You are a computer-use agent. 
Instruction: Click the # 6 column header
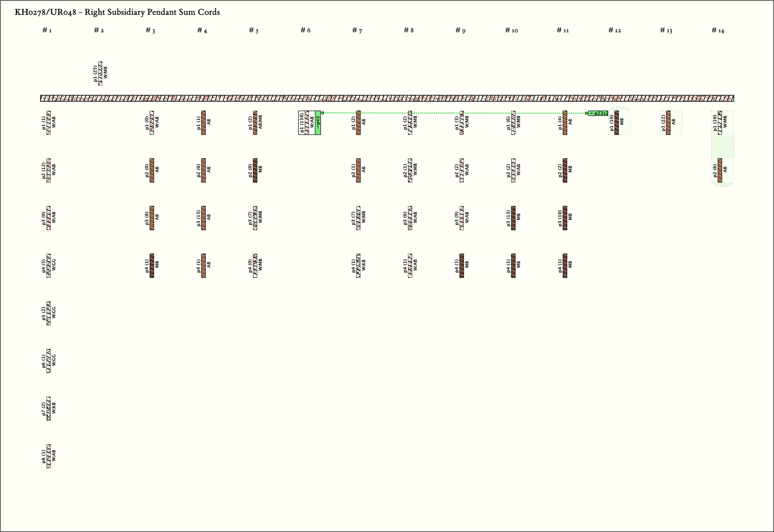(x=305, y=31)
